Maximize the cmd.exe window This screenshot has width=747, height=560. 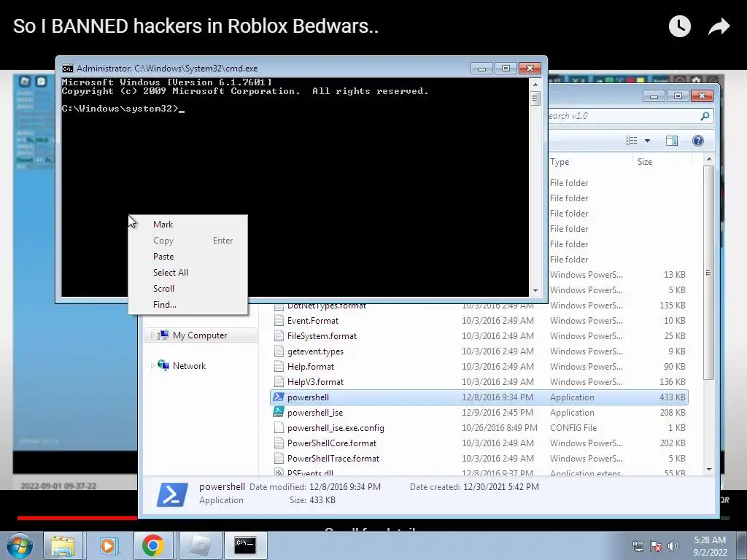click(x=506, y=68)
